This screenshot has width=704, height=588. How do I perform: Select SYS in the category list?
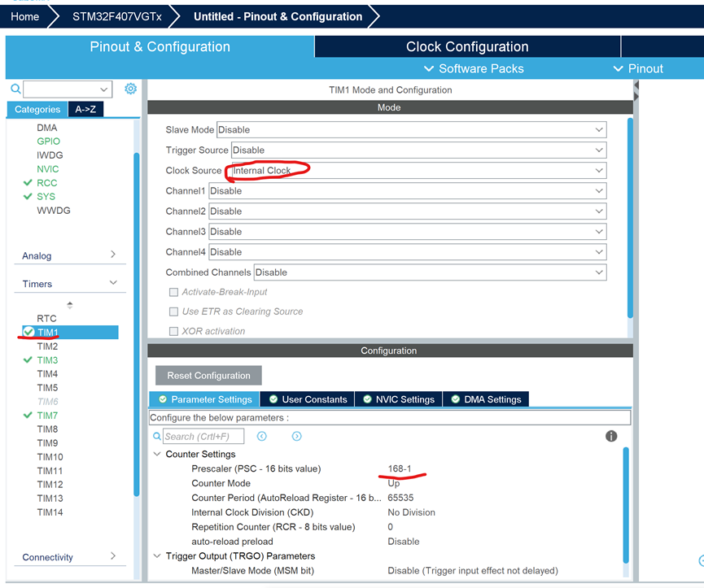pos(46,197)
